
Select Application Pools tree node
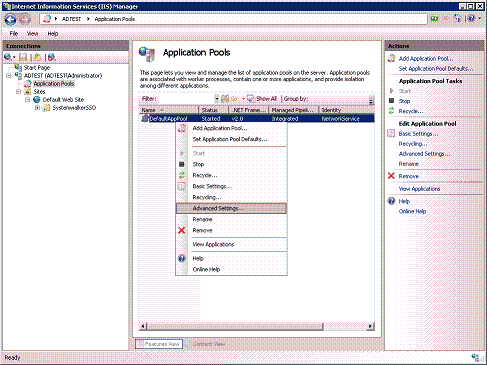pos(54,84)
